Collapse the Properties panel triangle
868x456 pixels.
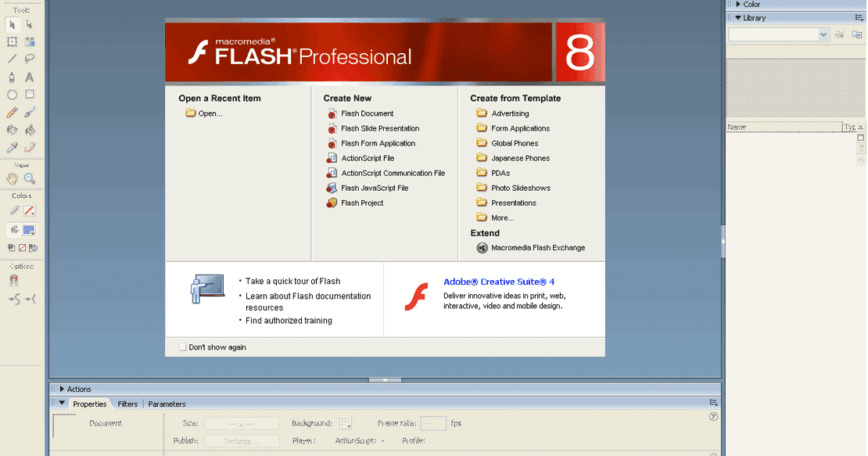click(62, 404)
